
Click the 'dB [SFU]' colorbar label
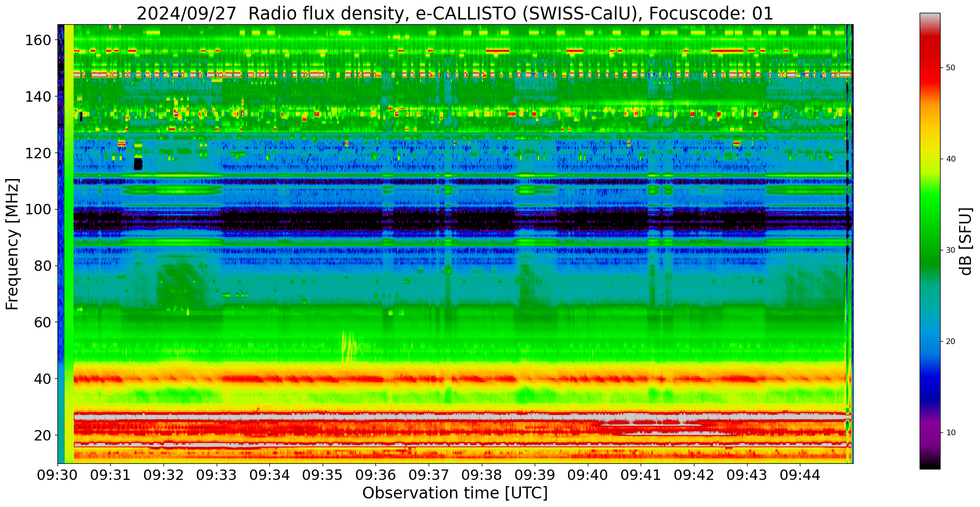pyautogui.click(x=966, y=241)
